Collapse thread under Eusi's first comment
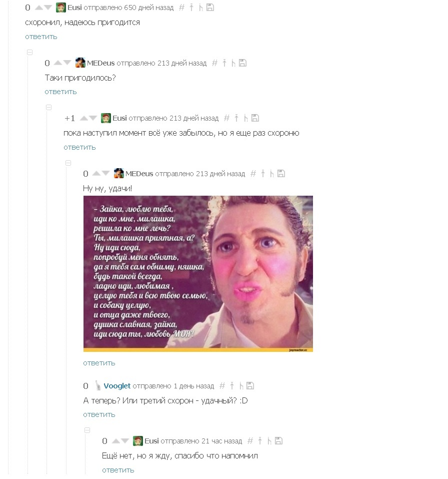Screen dimensions: 448x479 click(x=29, y=52)
